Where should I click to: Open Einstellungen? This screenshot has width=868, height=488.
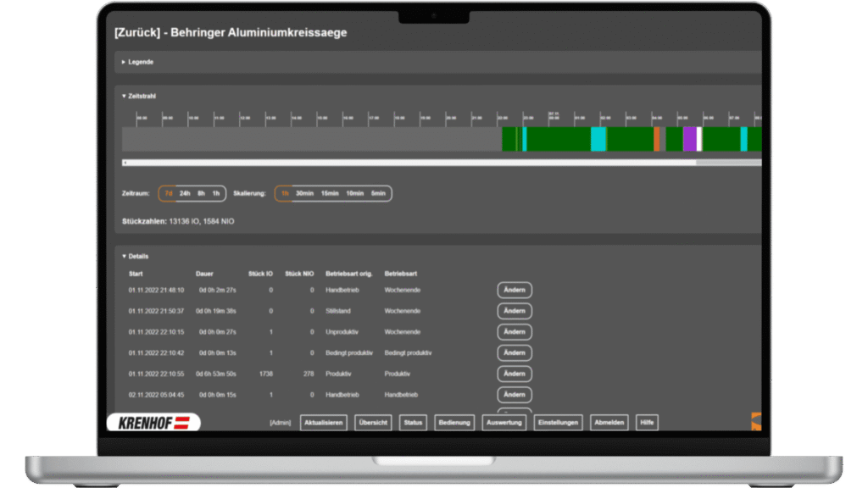558,423
